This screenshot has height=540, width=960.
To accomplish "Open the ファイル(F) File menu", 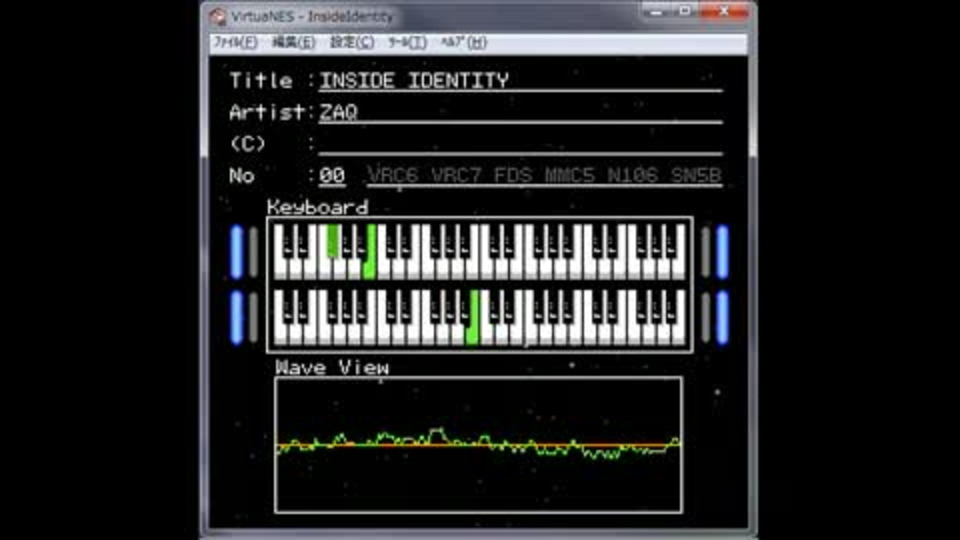I will point(234,42).
